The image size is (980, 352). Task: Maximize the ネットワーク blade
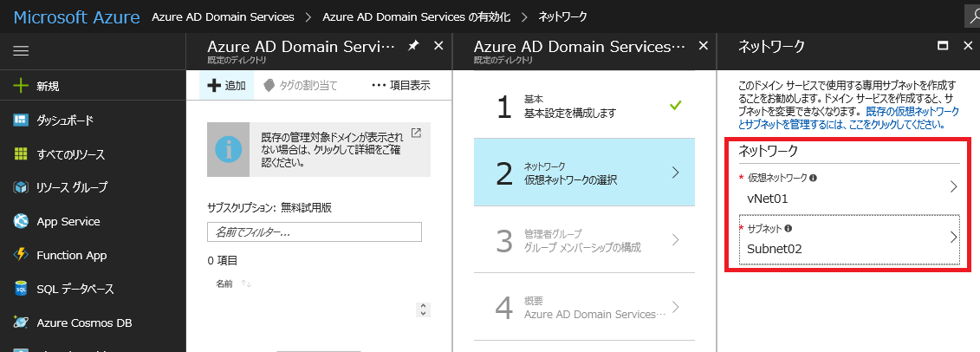pos(943,46)
